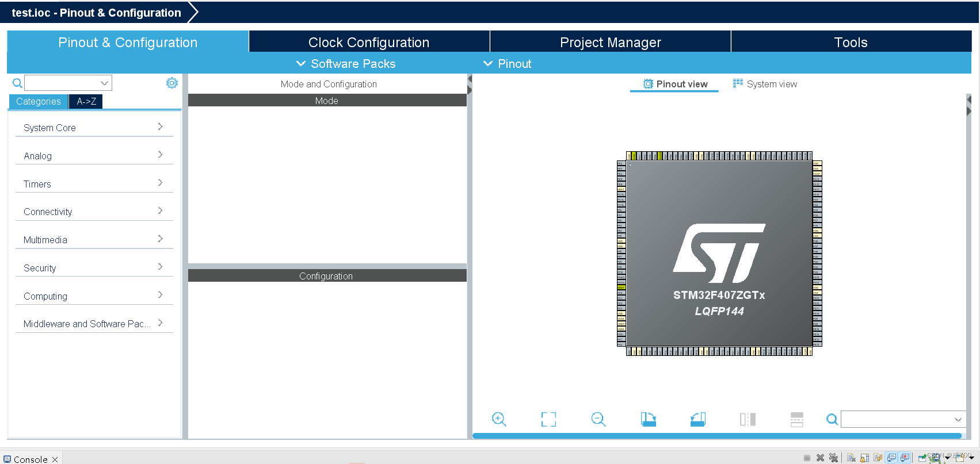Click the horizontal scrollbar below the pinout
This screenshot has height=464, width=980.
pos(717,436)
